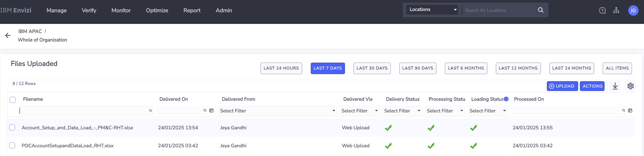Viewport: 644px width, 156px height.
Task: Click the Upload button
Action: click(562, 86)
